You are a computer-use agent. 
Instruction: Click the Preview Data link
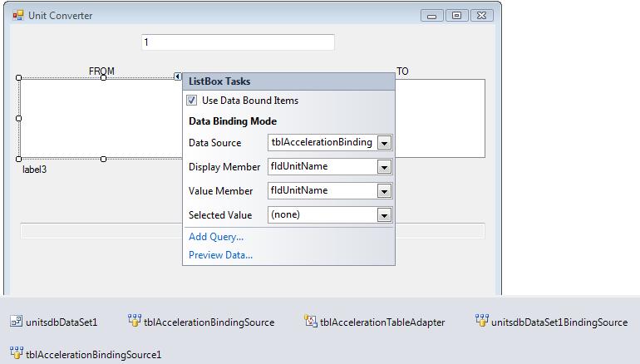(220, 255)
